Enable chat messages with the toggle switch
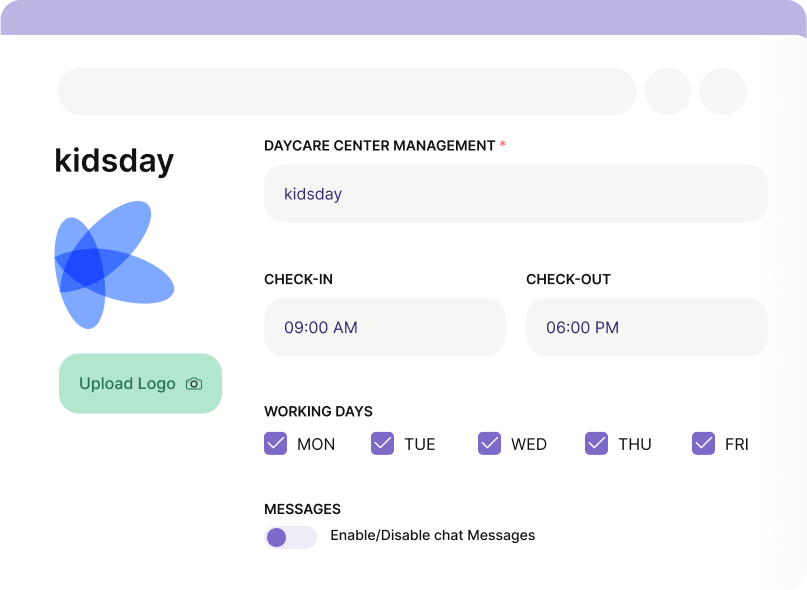Image resolution: width=807 pixels, height=590 pixels. pyautogui.click(x=290, y=536)
